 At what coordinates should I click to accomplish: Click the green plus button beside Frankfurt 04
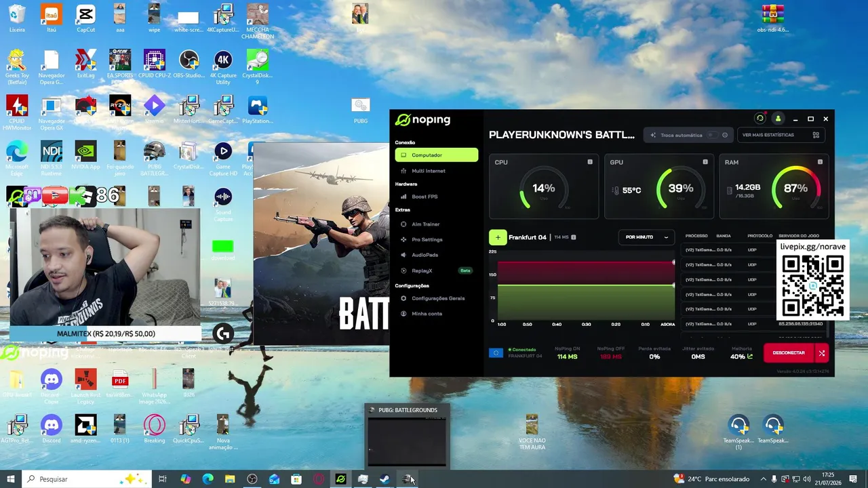[498, 237]
